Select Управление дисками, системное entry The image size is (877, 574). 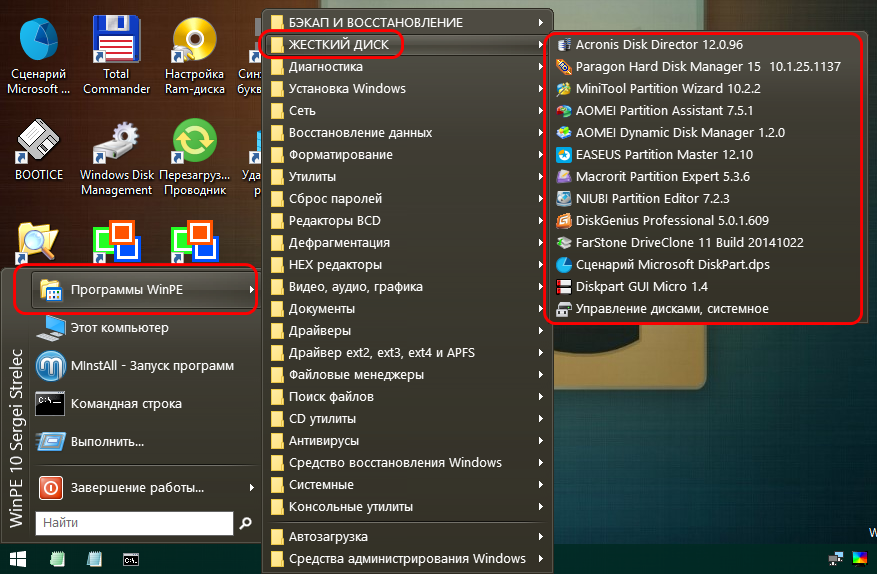point(671,309)
